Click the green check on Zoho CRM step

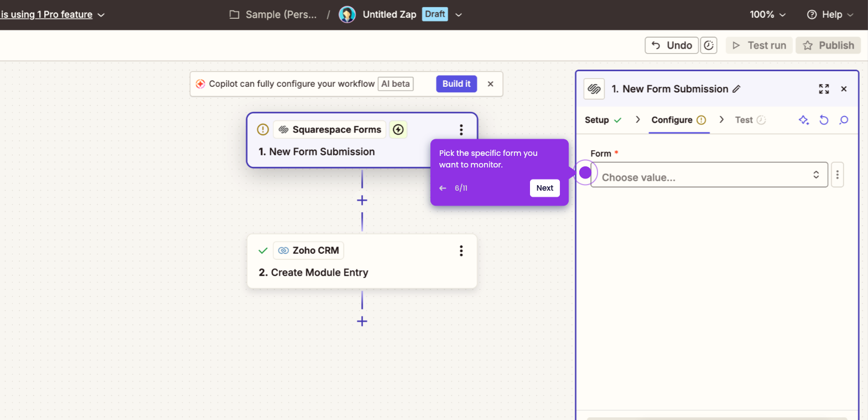click(263, 250)
